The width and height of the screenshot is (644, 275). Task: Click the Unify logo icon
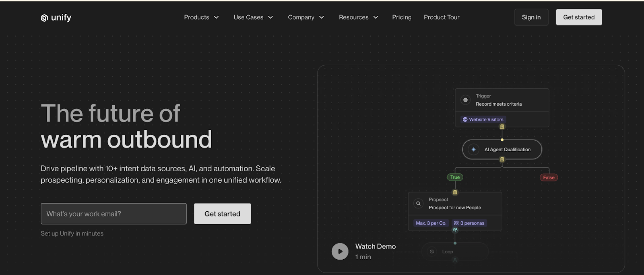[44, 18]
